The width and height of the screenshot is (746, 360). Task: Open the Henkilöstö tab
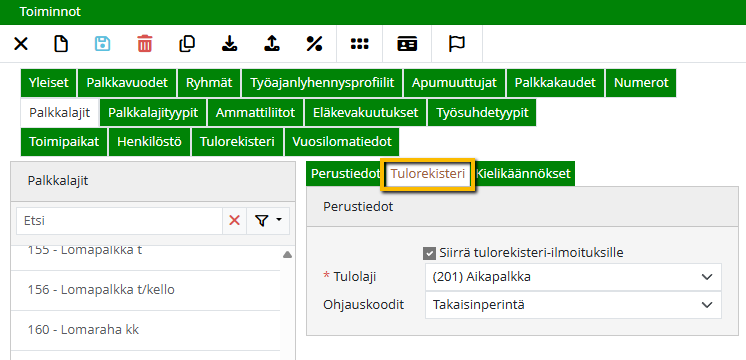click(149, 142)
